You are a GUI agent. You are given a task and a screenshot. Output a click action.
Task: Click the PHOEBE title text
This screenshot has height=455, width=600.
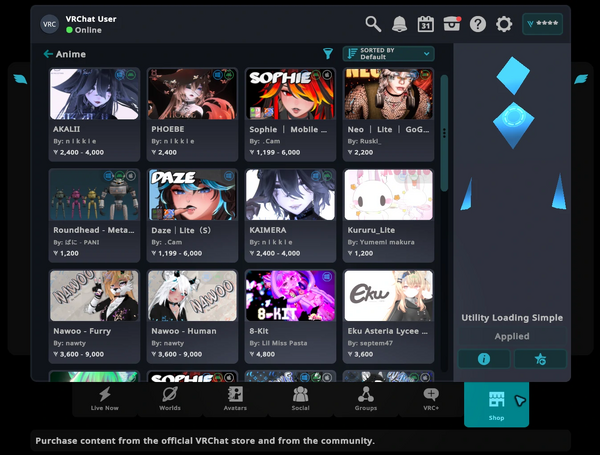pos(168,129)
